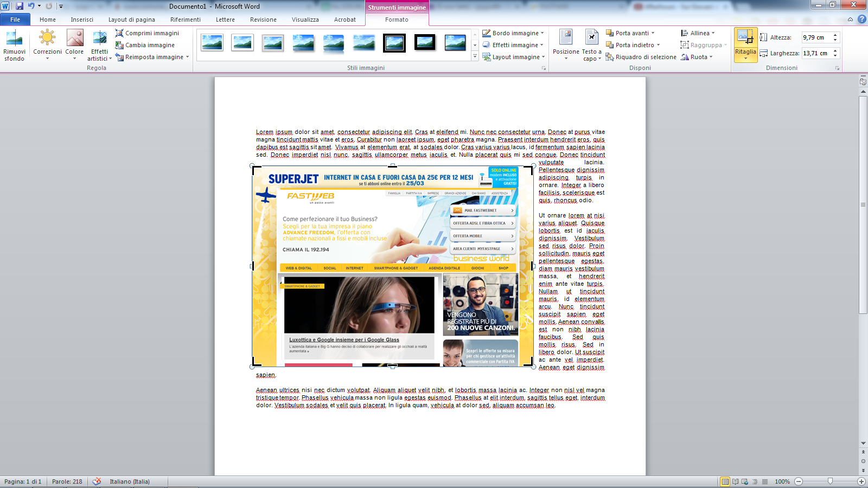
Task: Click the Larghezza width field
Action: click(x=816, y=53)
